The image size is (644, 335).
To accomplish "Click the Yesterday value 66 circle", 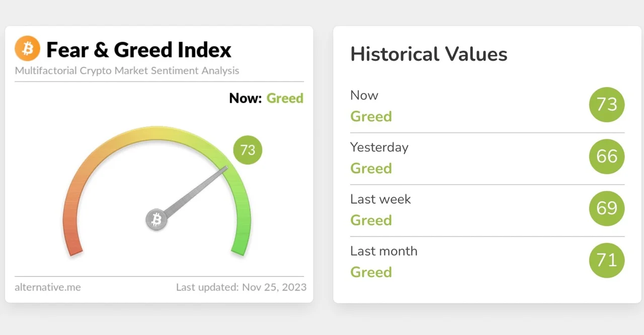I will pyautogui.click(x=606, y=156).
